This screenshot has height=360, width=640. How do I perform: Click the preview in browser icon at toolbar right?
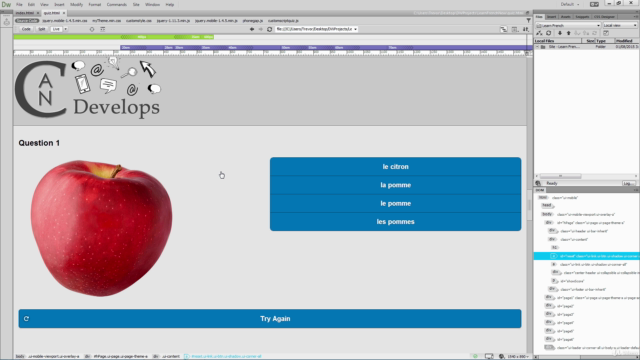coord(515,29)
